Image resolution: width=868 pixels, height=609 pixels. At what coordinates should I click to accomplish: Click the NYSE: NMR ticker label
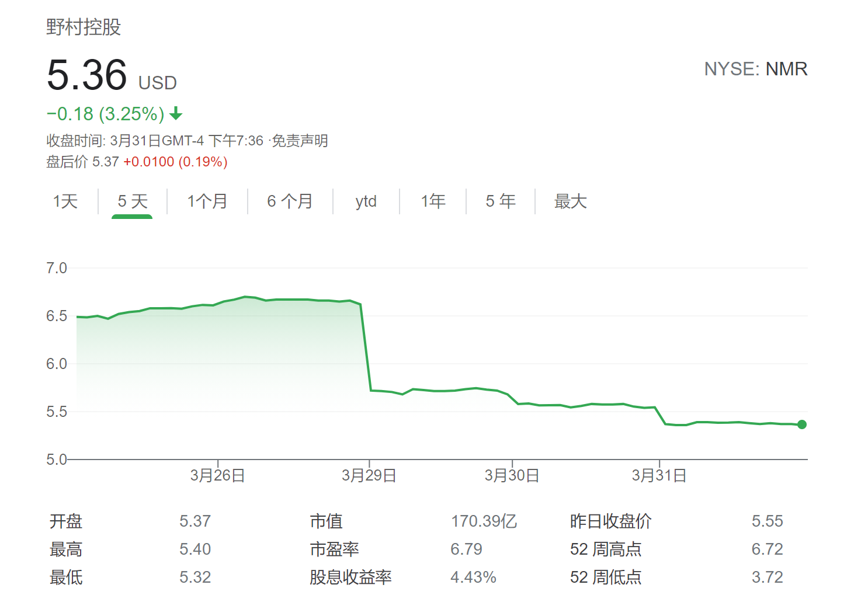pos(755,69)
